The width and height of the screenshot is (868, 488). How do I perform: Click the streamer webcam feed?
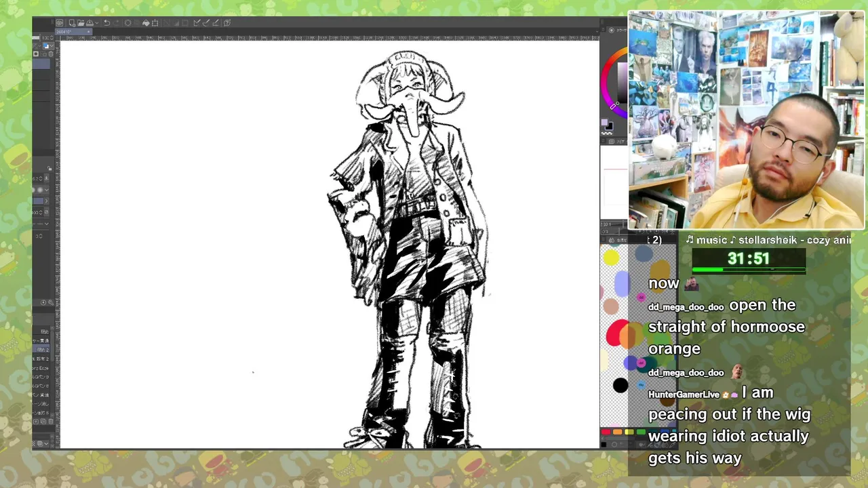point(747,121)
